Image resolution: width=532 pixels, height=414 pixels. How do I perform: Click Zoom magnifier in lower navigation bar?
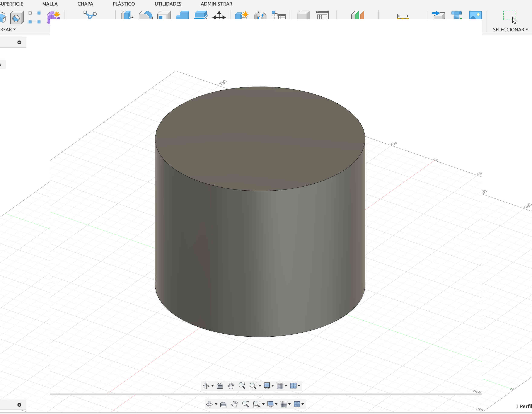click(246, 404)
